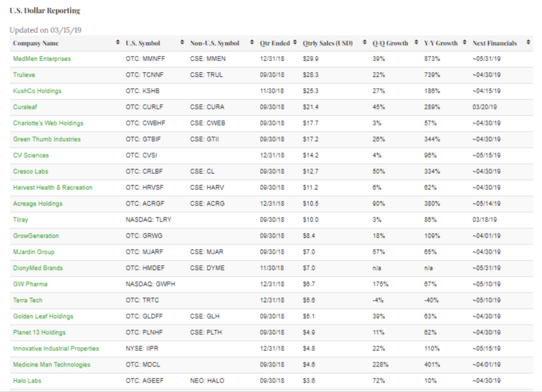Open CV Sciences company link

(x=31, y=156)
